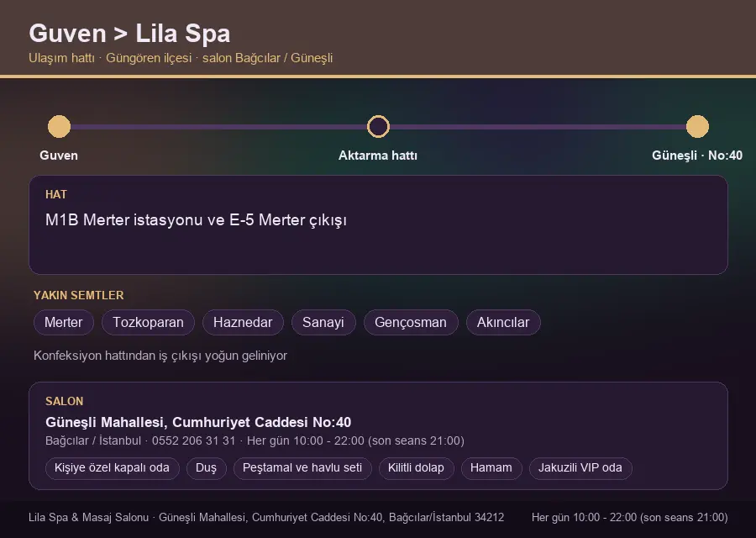
Task: Select the Aktarma hattı transfer node
Action: tap(378, 126)
